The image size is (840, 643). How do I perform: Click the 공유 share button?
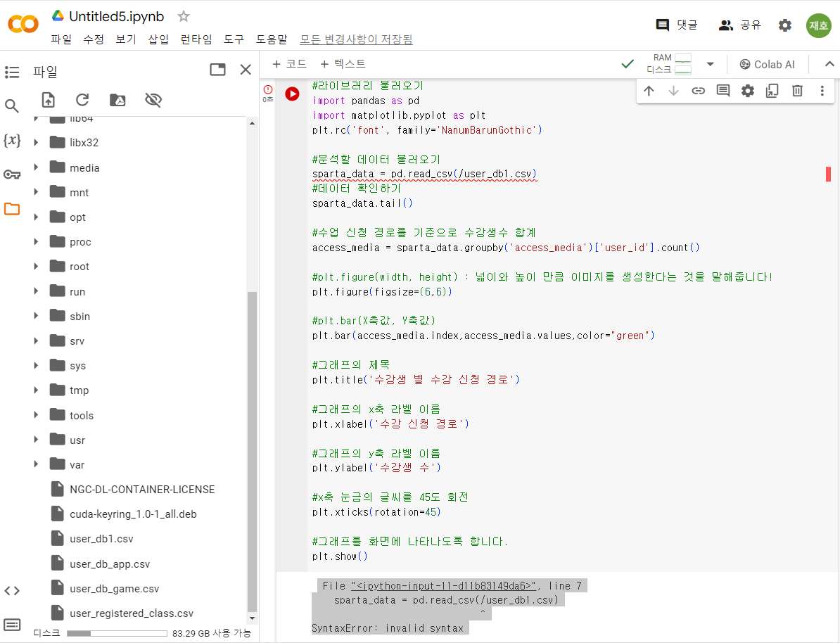point(740,25)
